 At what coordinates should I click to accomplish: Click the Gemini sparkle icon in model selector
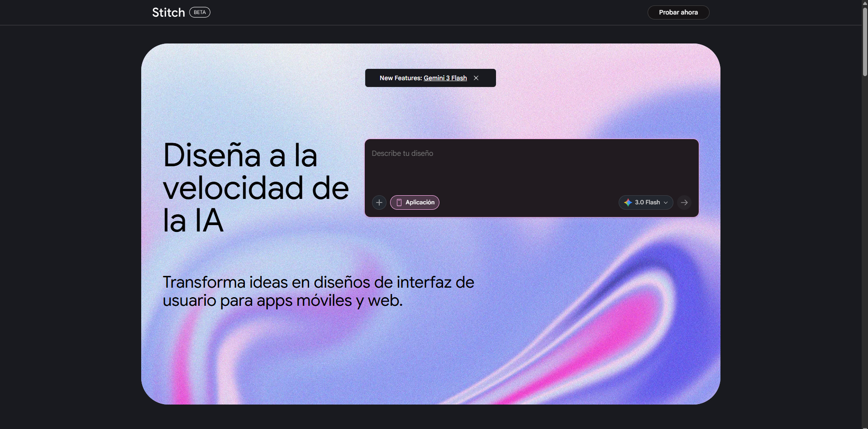628,202
